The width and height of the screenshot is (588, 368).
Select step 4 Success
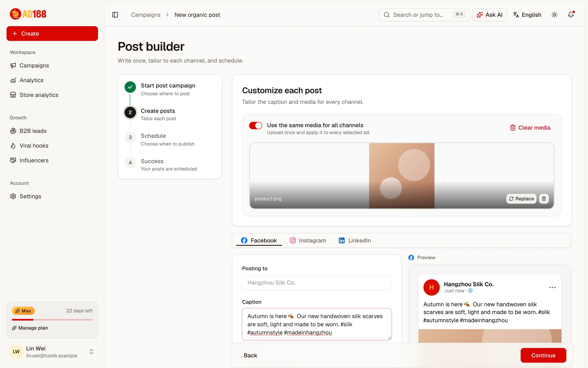point(170,165)
